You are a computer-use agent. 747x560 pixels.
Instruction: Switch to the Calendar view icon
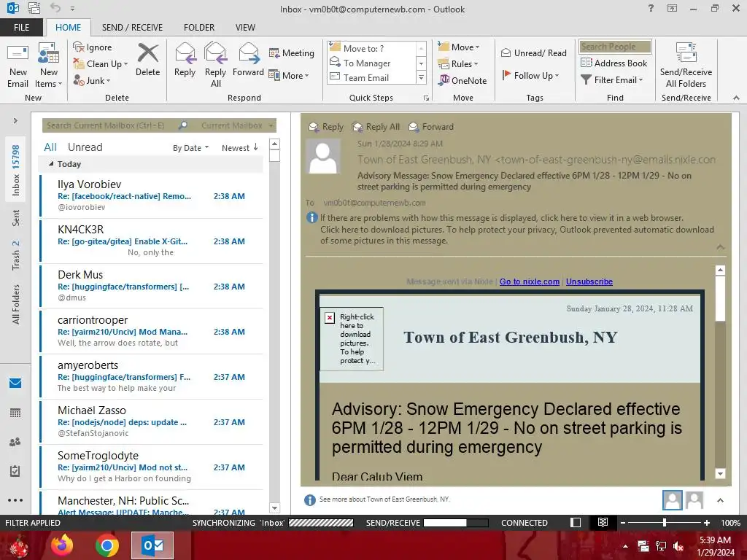click(x=15, y=413)
